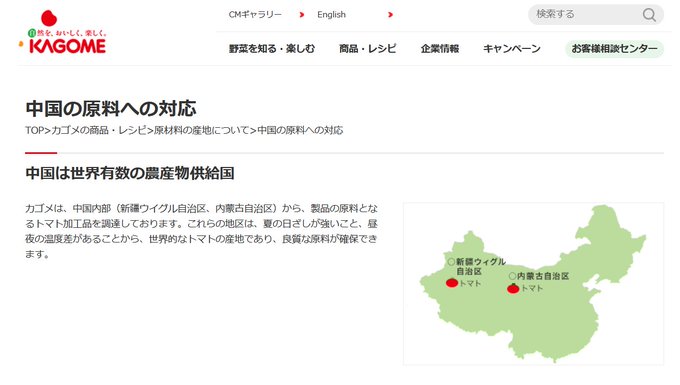The height and width of the screenshot is (385, 680).
Task: Go to TOP breadcrumb link
Action: pyautogui.click(x=35, y=130)
